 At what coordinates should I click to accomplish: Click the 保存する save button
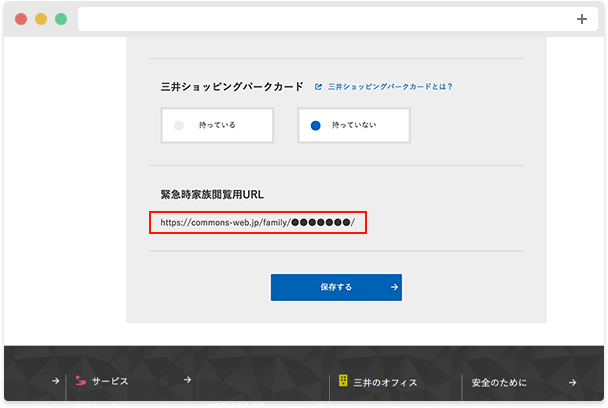pos(336,287)
